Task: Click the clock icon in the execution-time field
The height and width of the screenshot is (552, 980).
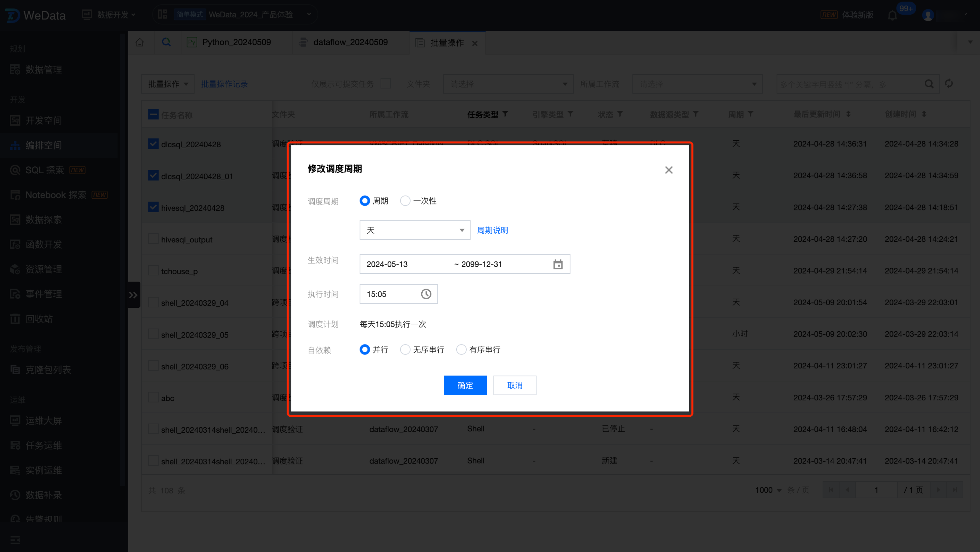Action: pos(426,294)
